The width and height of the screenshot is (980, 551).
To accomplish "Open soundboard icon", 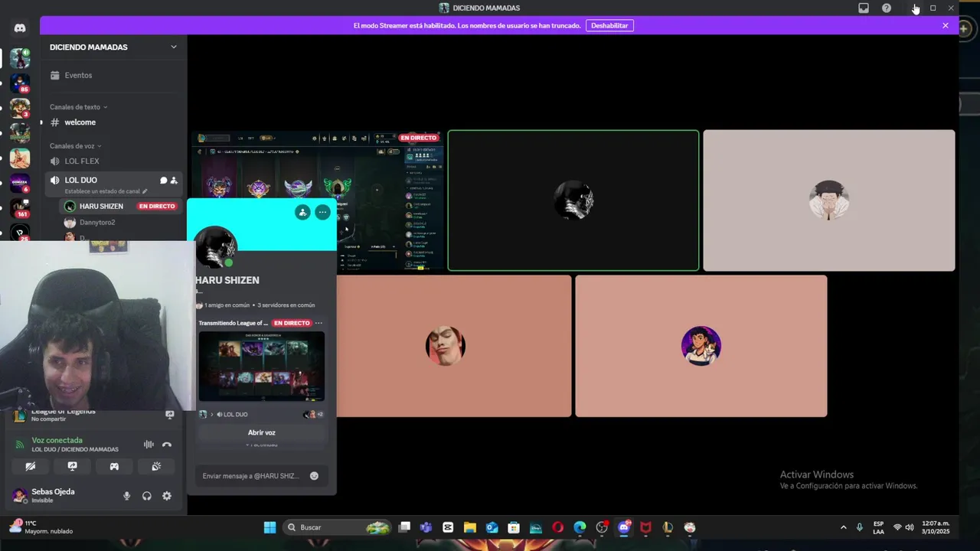I will point(156,466).
